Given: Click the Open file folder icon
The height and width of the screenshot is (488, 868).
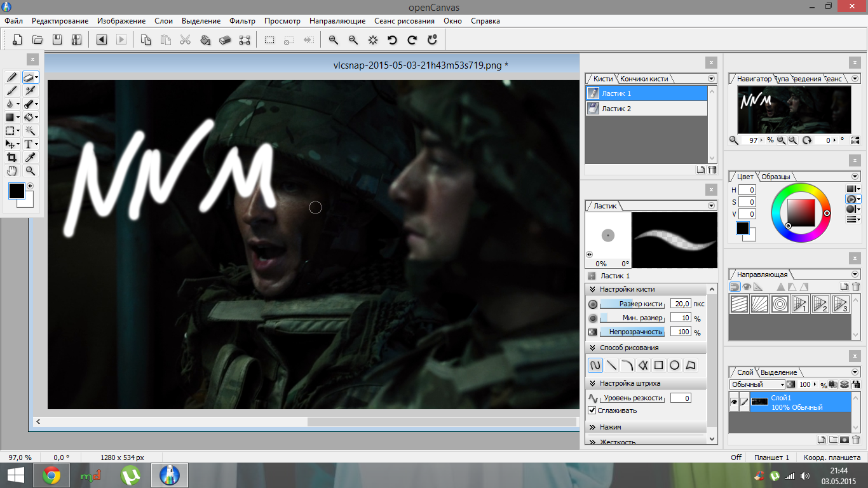Looking at the screenshot, I should [37, 40].
